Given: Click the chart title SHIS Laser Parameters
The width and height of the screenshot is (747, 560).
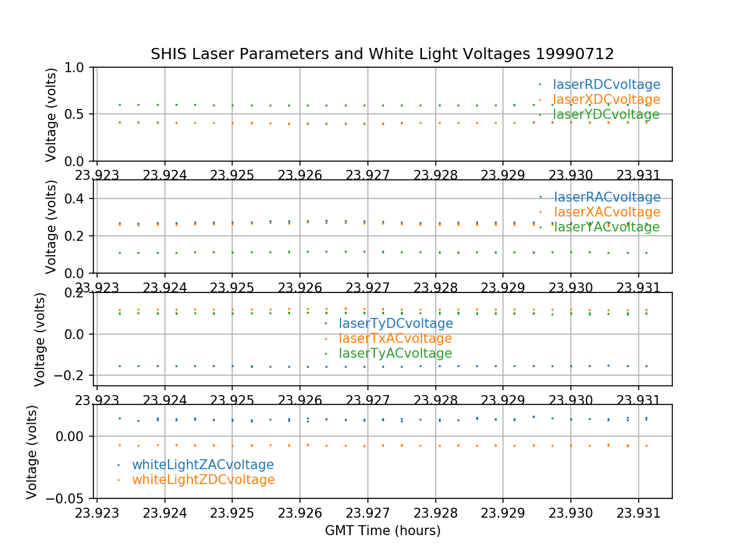Looking at the screenshot, I should pos(382,54).
